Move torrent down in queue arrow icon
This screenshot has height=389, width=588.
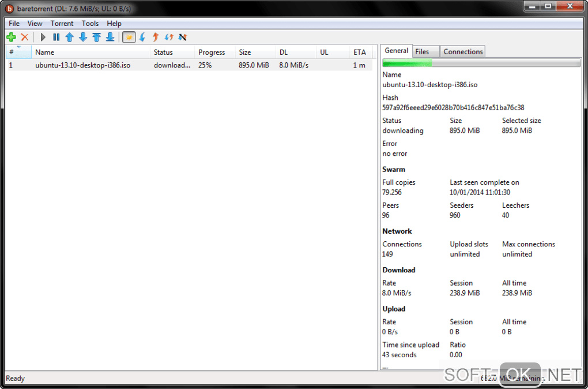coord(83,37)
